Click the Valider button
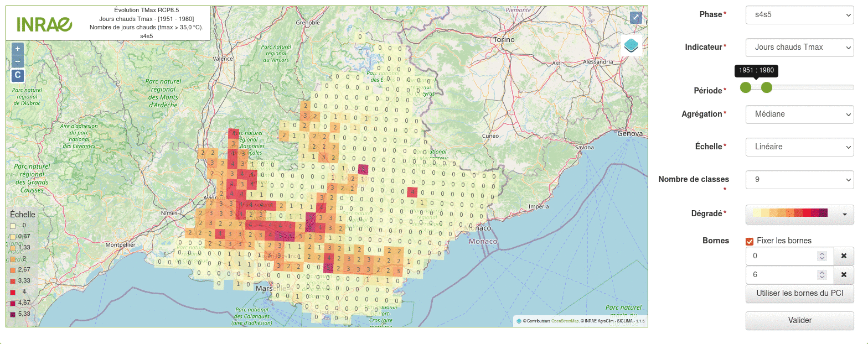Viewport: 868px width, 344px height. 800,321
